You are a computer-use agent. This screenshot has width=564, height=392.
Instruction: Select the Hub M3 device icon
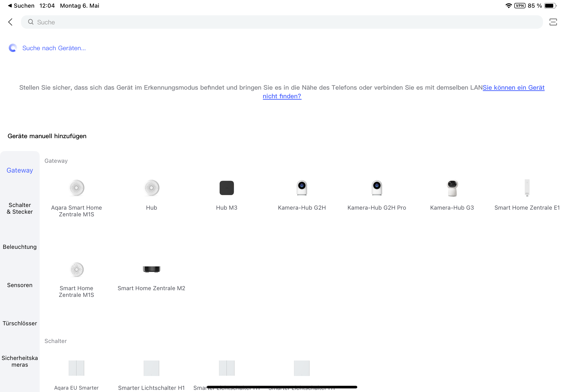(226, 188)
